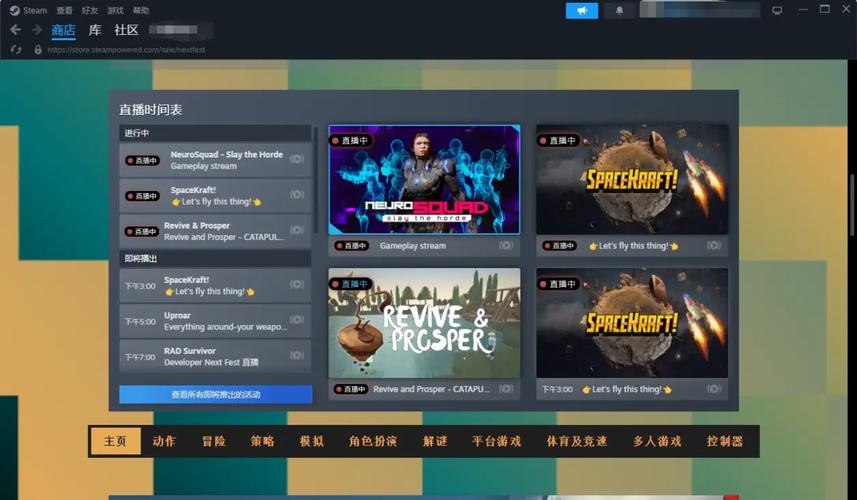Switch to the 库 tab

pos(95,30)
